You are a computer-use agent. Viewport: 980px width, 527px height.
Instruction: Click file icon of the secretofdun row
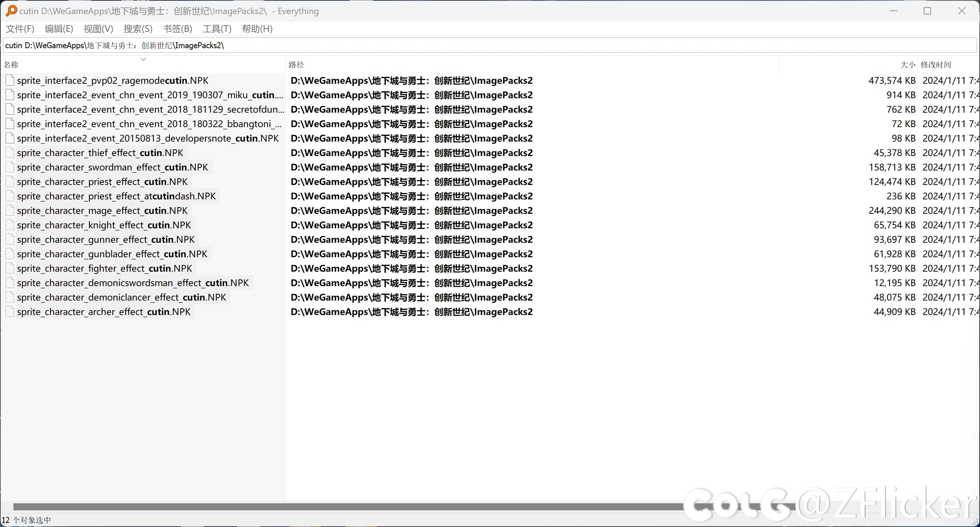pos(10,109)
